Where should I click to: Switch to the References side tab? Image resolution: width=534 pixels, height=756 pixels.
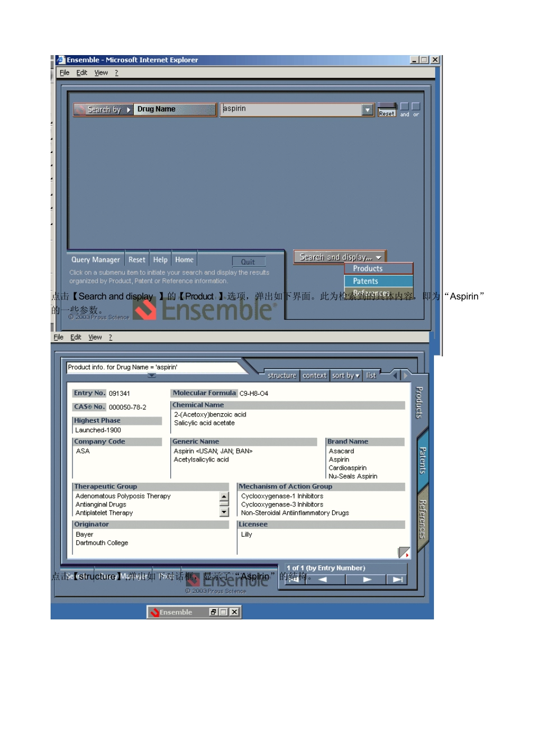(423, 519)
